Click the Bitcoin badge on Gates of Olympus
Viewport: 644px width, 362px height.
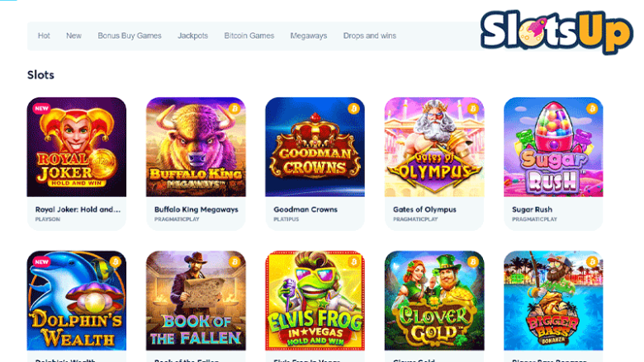coord(473,109)
